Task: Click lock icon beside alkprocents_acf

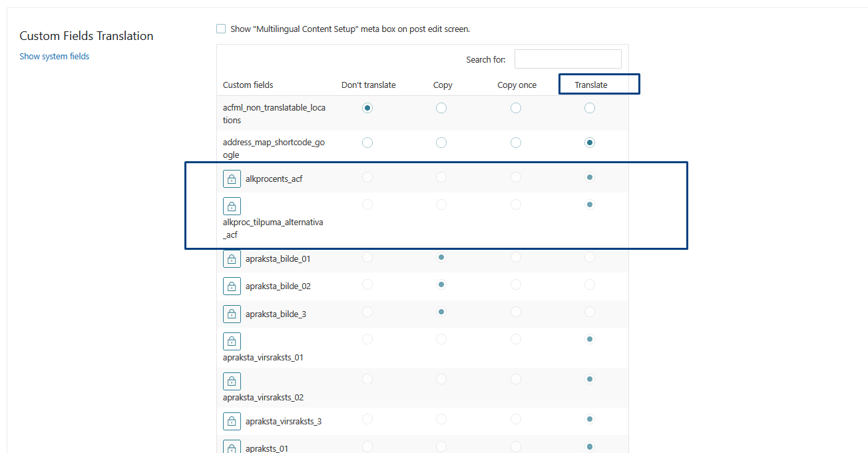Action: 232,179
